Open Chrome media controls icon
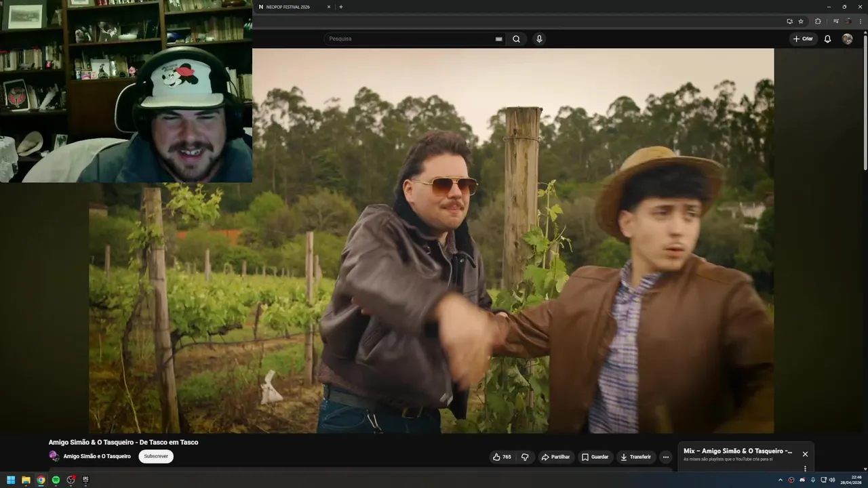Image resolution: width=868 pixels, height=488 pixels. coord(836,21)
